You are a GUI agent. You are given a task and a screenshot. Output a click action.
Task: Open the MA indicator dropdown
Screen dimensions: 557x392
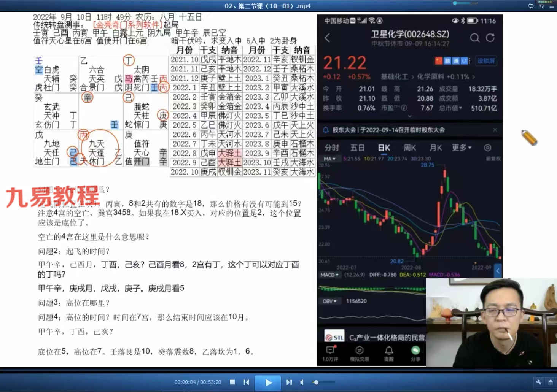(x=329, y=159)
